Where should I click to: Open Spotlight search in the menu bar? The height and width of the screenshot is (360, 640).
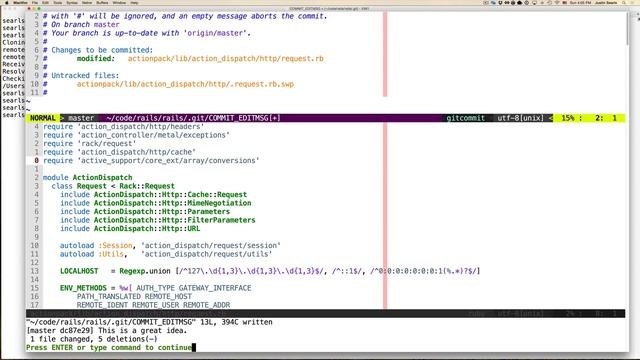pyautogui.click(x=625, y=2)
